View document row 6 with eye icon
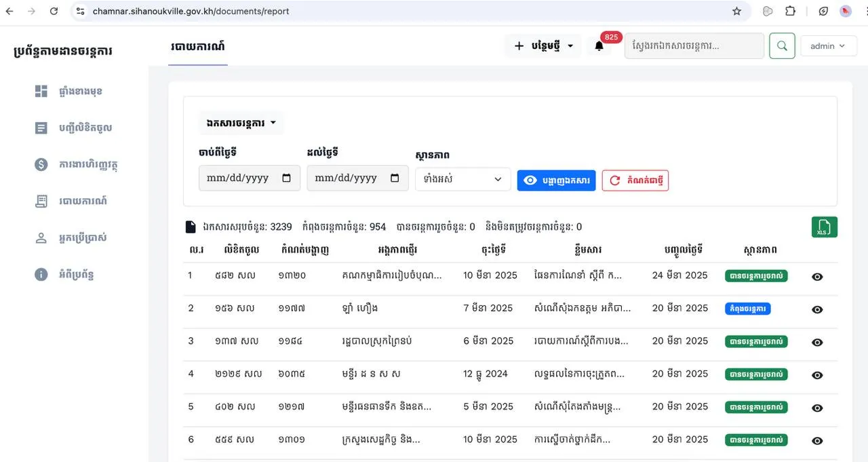Viewport: 868px width, 462px height. point(817,440)
